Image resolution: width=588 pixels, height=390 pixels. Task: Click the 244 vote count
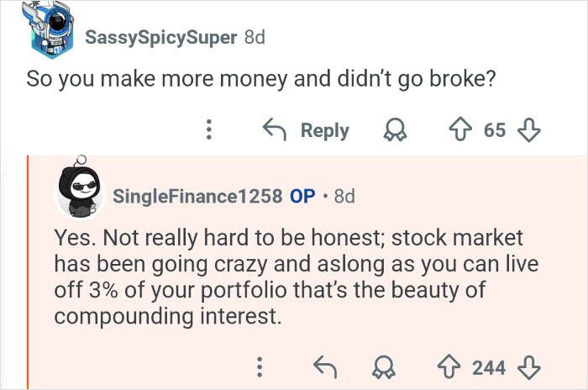489,367
